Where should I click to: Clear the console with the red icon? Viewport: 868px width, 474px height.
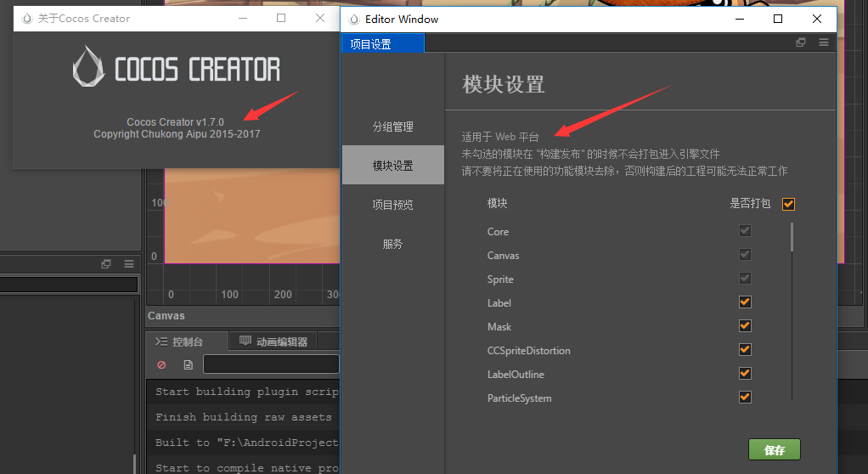[161, 365]
